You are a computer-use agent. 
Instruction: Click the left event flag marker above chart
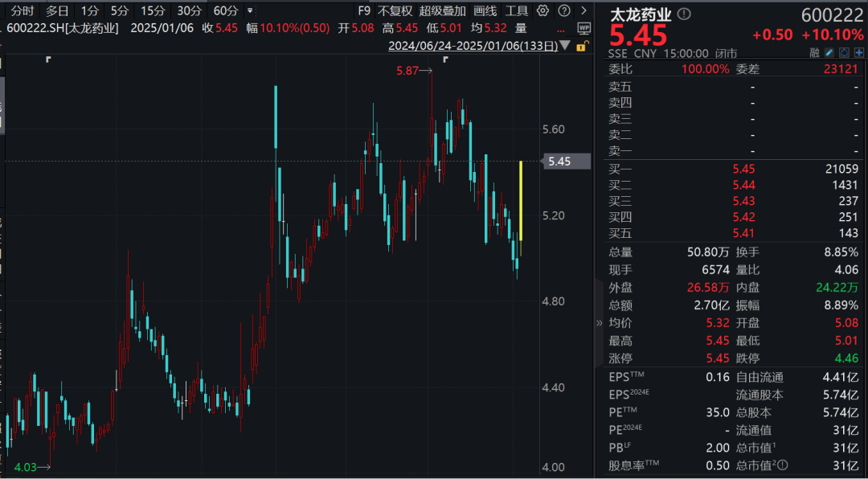click(x=49, y=59)
